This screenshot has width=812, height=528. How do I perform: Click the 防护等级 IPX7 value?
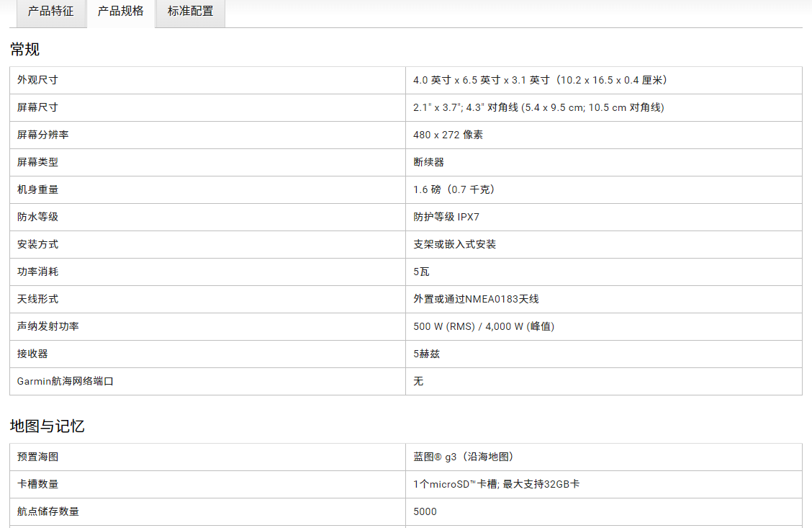[x=446, y=217]
